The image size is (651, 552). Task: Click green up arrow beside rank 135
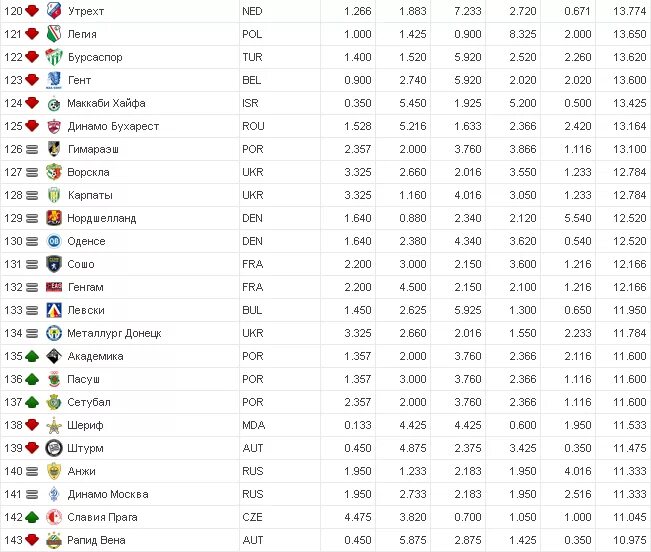pyautogui.click(x=32, y=356)
